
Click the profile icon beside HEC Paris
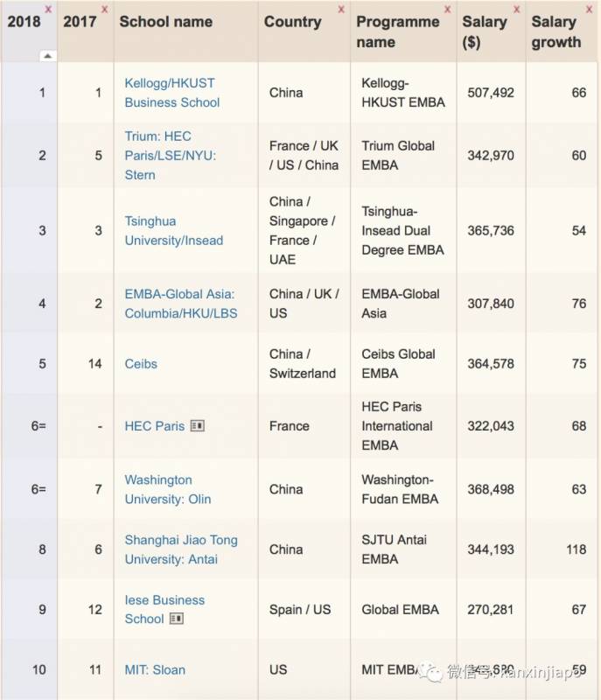pyautogui.click(x=198, y=426)
